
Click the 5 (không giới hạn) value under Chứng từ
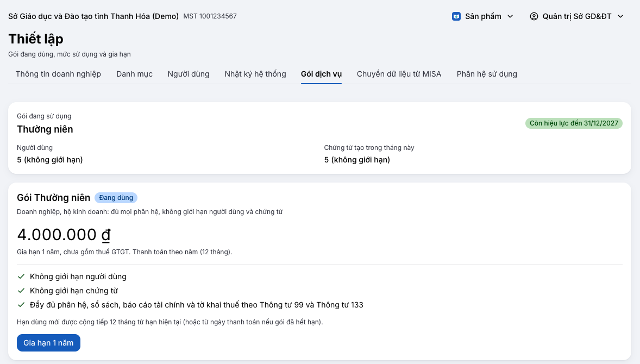tap(357, 160)
